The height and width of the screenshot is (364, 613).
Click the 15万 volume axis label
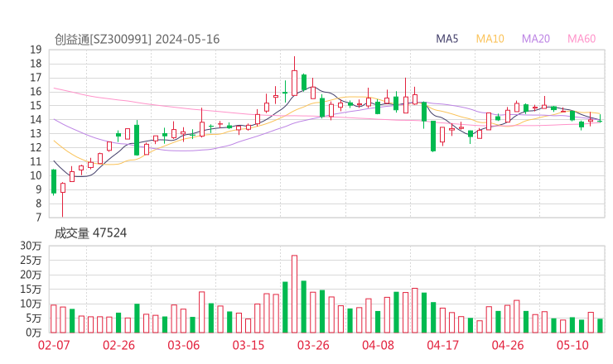click(x=31, y=290)
